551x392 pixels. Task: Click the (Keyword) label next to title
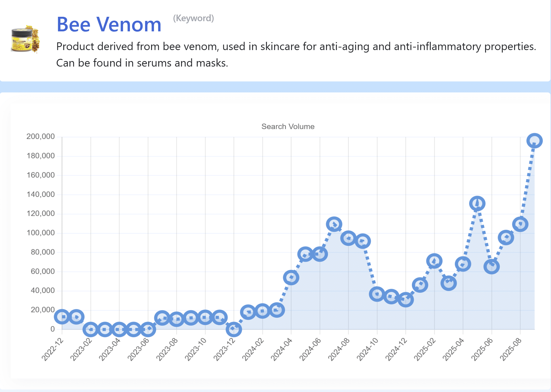pyautogui.click(x=193, y=18)
